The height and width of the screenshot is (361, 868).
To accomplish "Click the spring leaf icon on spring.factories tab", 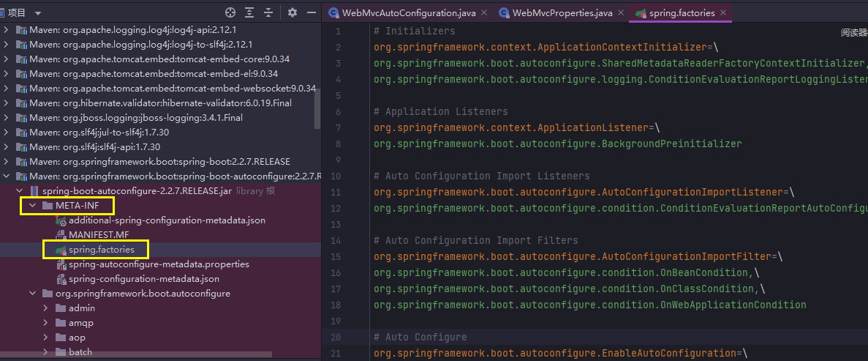I will (x=640, y=12).
